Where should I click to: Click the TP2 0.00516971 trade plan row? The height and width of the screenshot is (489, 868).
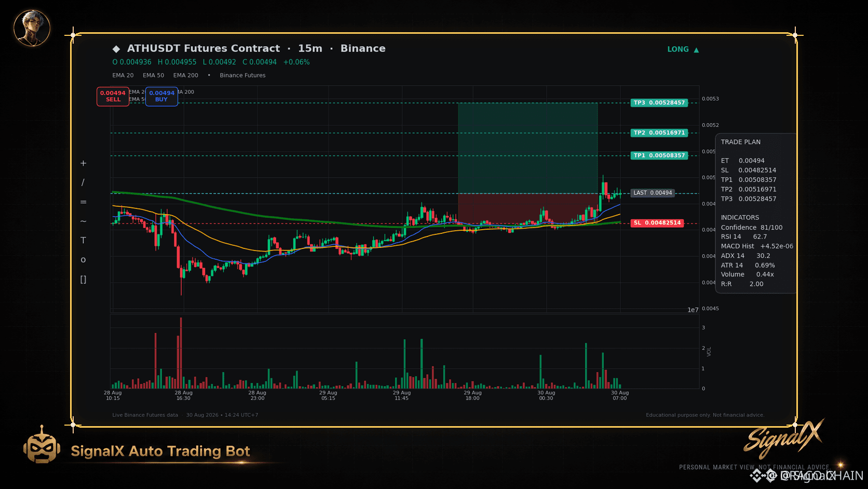749,189
